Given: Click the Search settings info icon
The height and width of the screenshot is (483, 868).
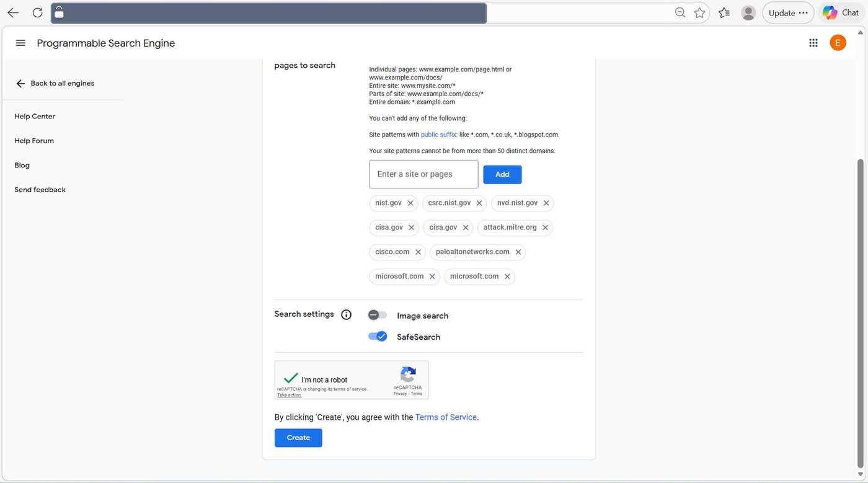Looking at the screenshot, I should coord(346,314).
